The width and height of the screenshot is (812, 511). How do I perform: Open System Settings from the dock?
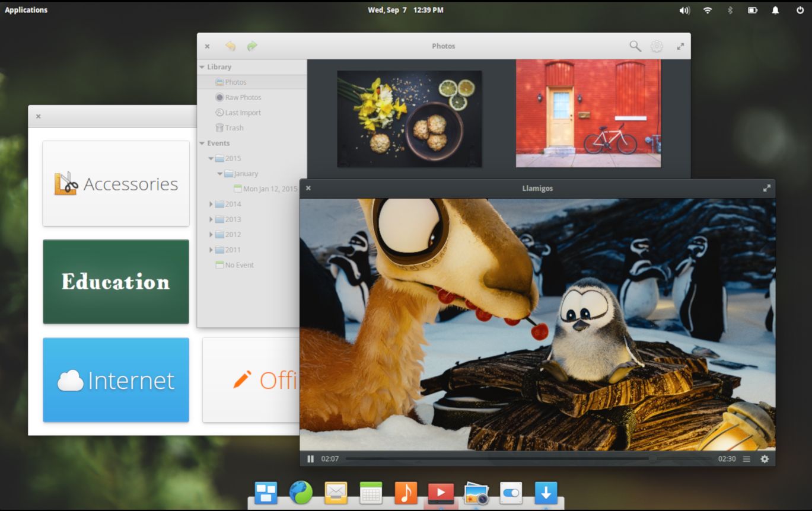(511, 492)
